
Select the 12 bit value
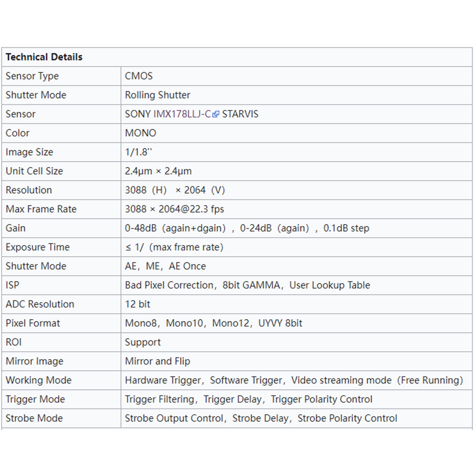pyautogui.click(x=138, y=304)
